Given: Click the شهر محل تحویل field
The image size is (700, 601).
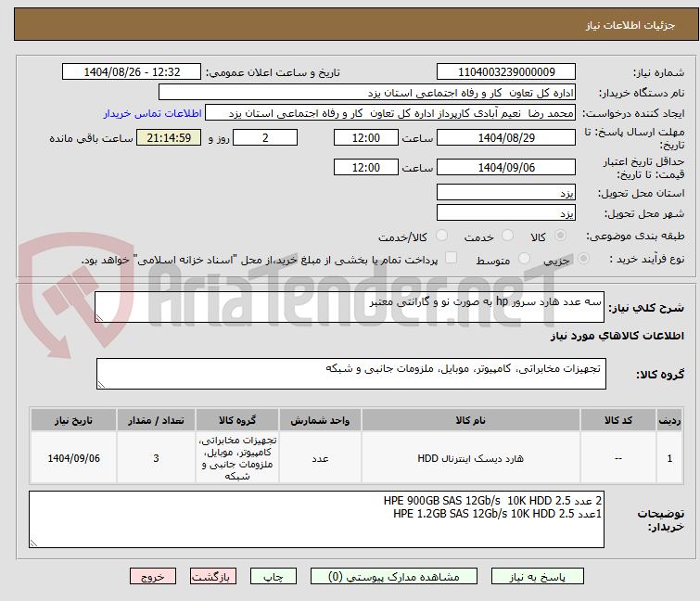Looking at the screenshot, I should coord(506,213).
